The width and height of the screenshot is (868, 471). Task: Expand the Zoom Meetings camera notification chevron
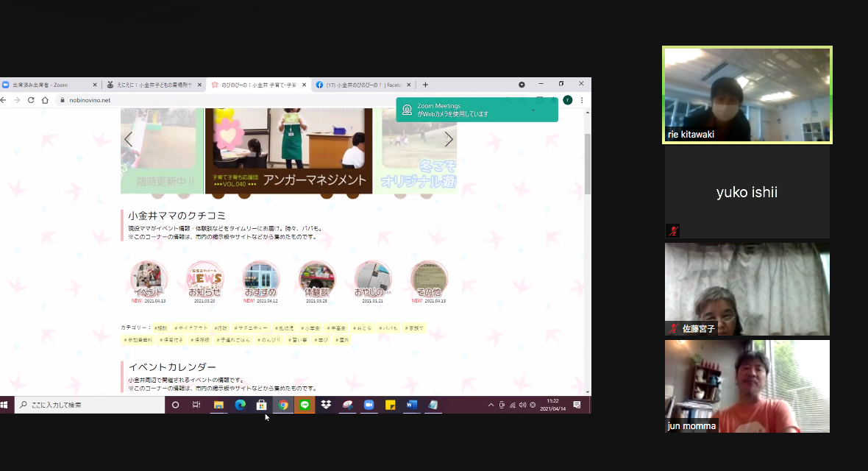click(533, 110)
